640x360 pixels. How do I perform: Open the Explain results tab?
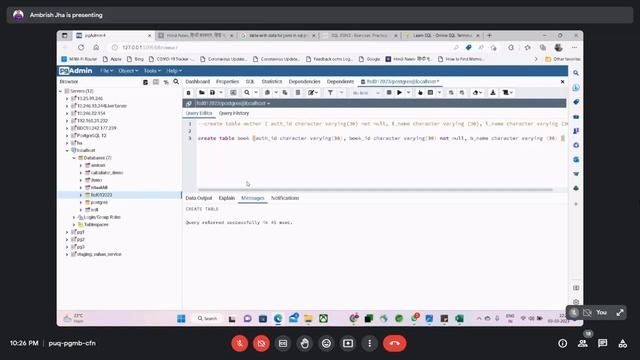click(x=227, y=198)
